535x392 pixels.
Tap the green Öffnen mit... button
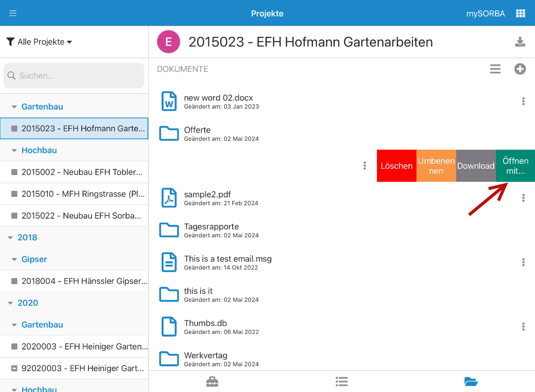pos(515,166)
